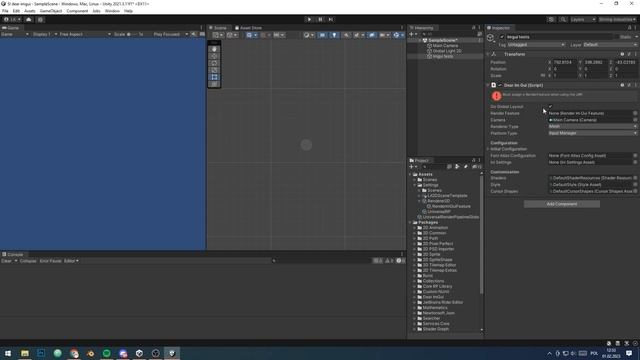Open the Free Aspect dropdown

coord(85,34)
